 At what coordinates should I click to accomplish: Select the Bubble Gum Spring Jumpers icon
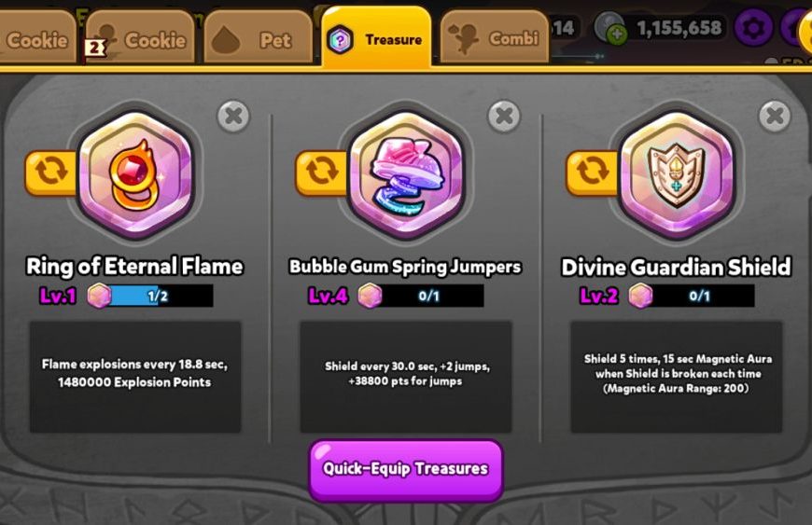(x=407, y=174)
